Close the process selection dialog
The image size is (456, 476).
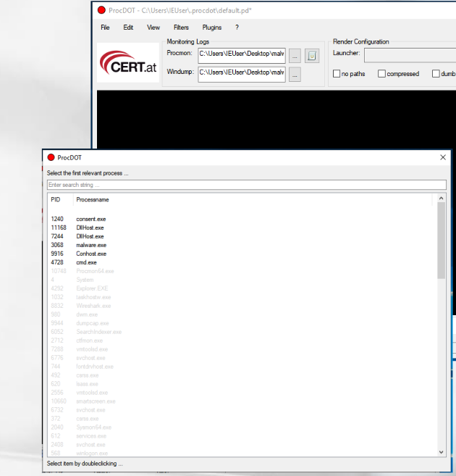443,157
